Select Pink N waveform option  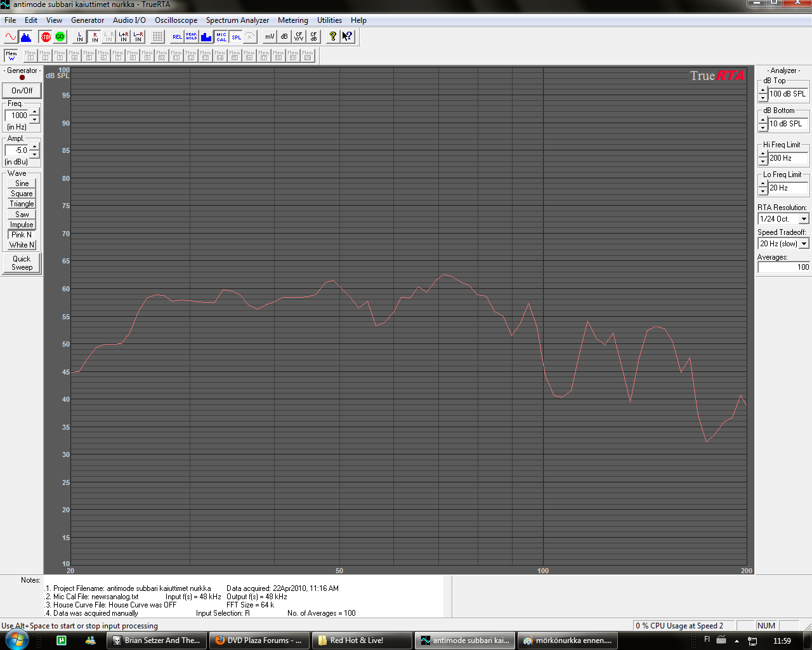(22, 235)
